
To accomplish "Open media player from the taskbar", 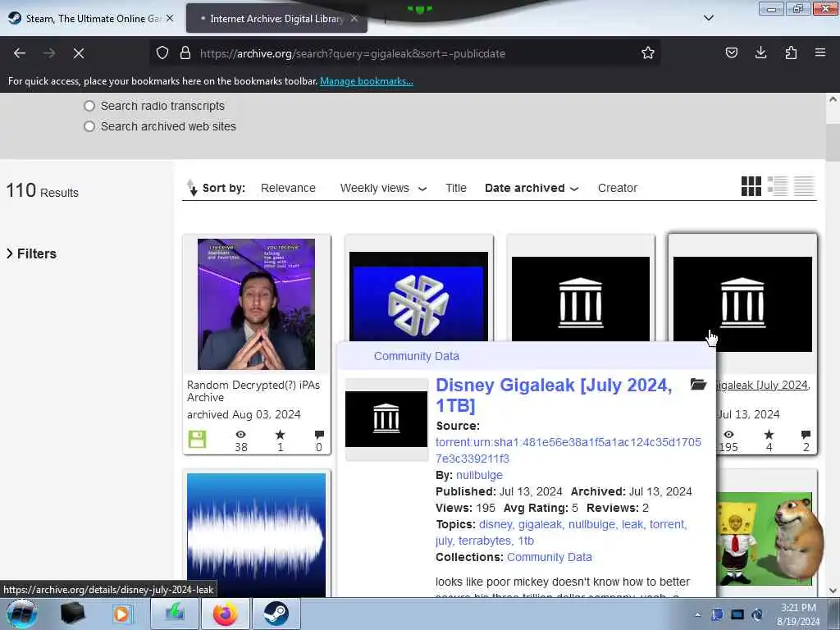I will [x=122, y=614].
